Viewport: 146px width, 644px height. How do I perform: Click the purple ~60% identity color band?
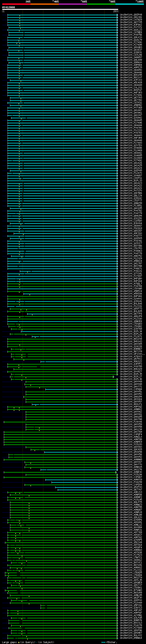point(73,4)
